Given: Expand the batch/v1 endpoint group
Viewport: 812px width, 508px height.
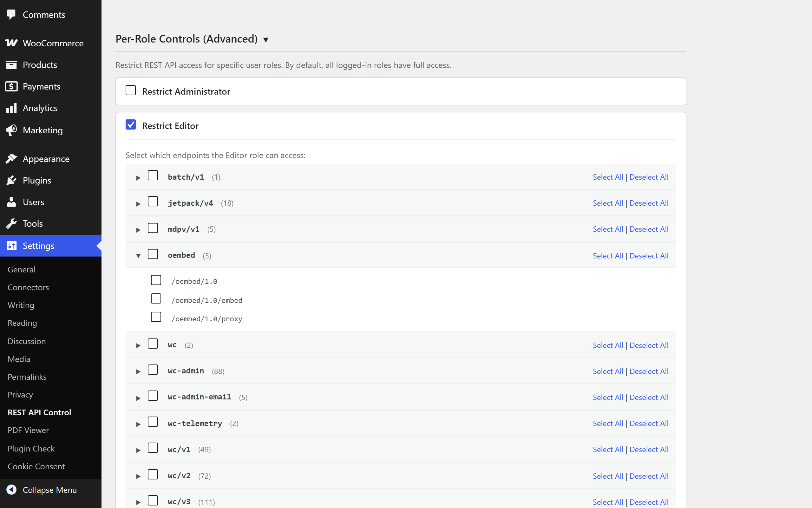Looking at the screenshot, I should point(138,178).
